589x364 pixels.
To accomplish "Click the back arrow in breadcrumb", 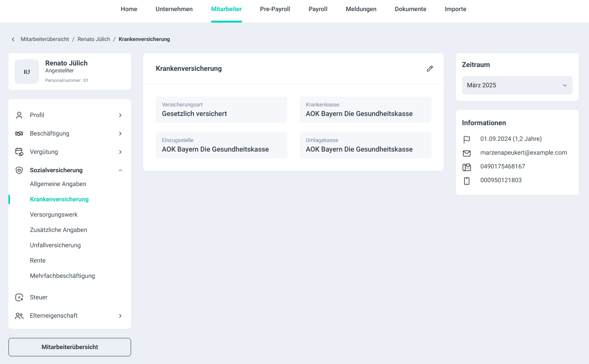I will point(13,39).
